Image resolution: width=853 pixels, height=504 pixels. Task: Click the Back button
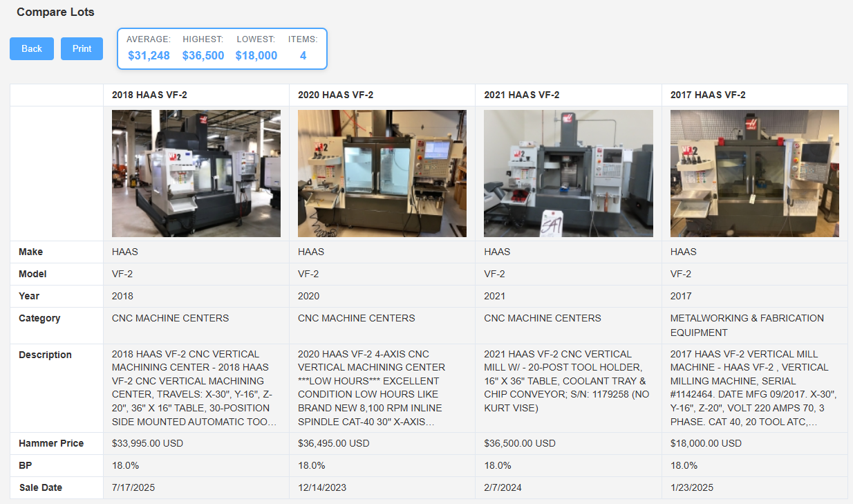32,48
